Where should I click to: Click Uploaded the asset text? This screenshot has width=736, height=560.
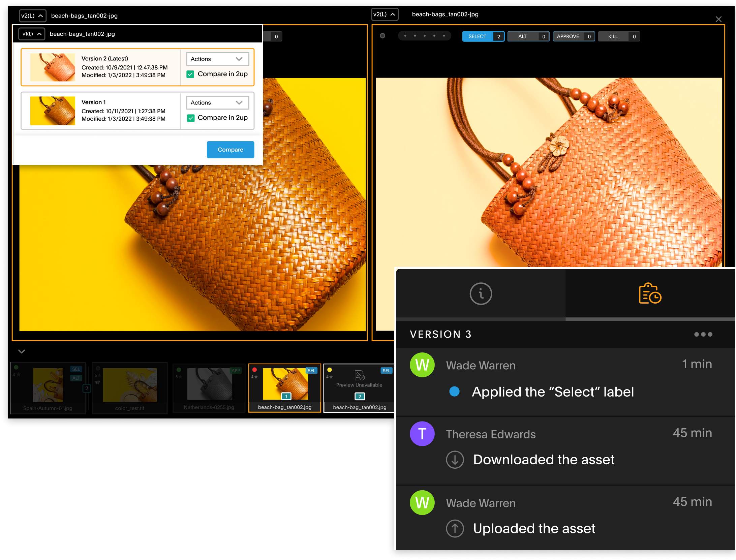pyautogui.click(x=534, y=528)
